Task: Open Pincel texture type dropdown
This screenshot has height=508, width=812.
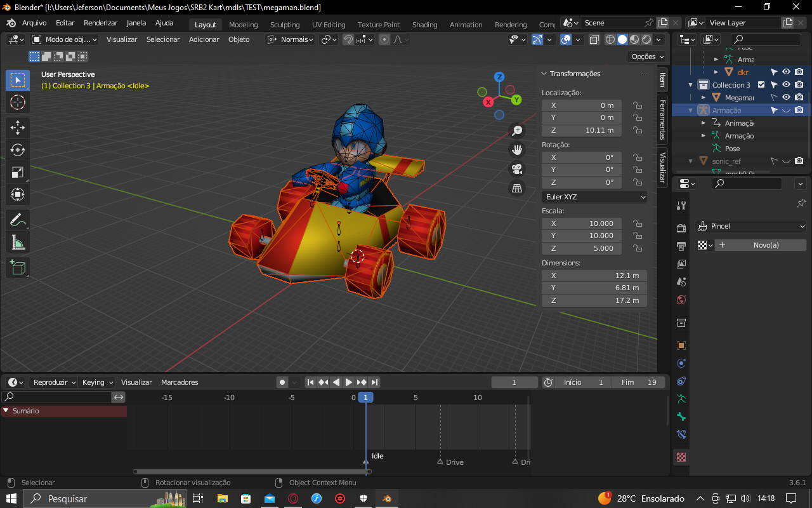Action: coord(751,226)
